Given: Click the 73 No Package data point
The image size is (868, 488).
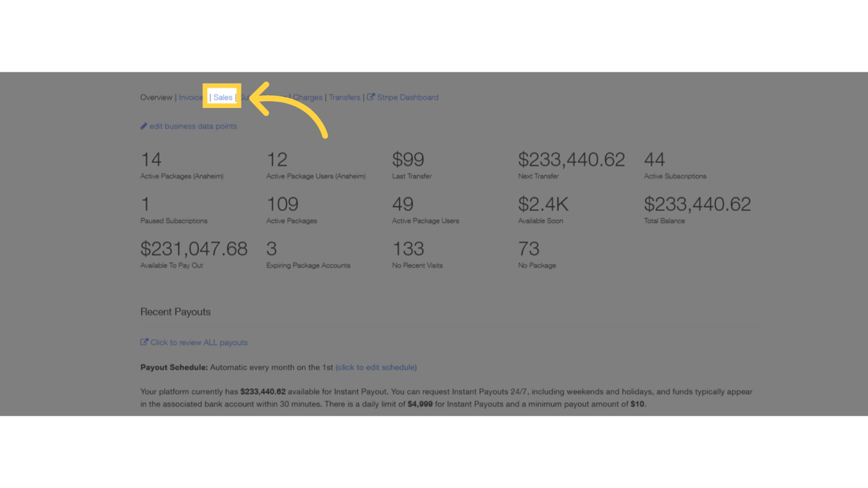Looking at the screenshot, I should click(x=529, y=249).
